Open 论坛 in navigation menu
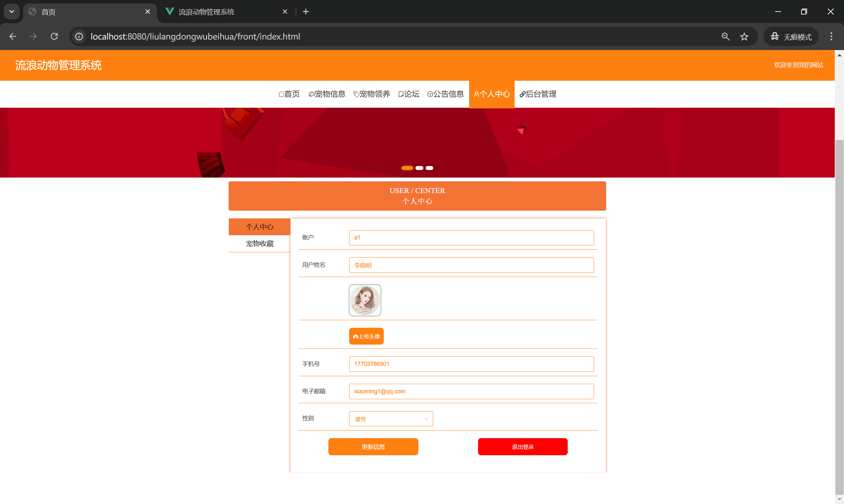 click(409, 94)
